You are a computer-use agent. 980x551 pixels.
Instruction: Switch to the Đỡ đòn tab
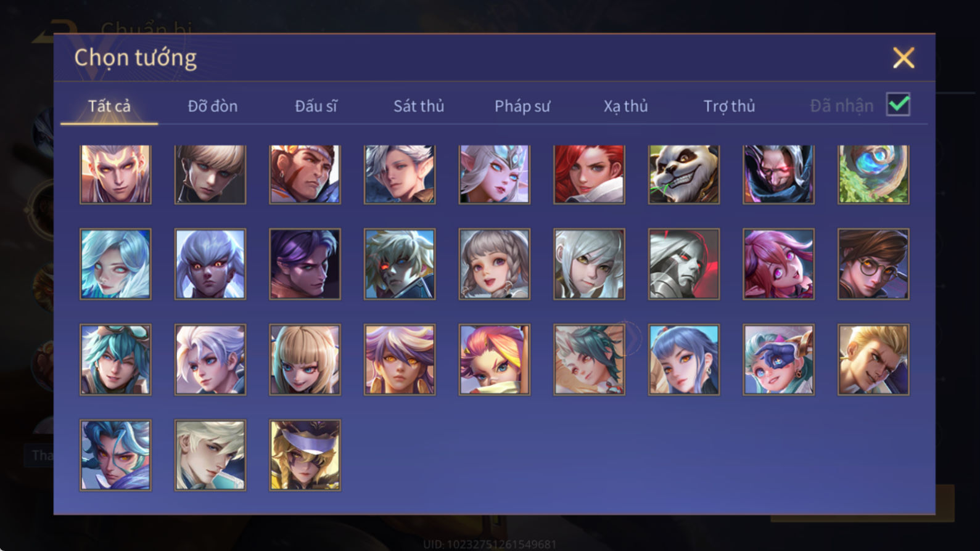pos(213,106)
